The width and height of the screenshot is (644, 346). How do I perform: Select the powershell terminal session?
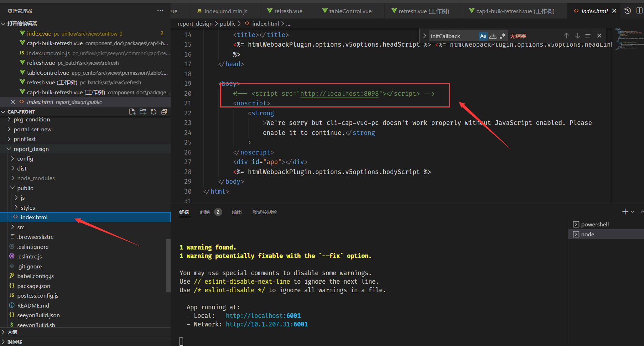click(x=594, y=224)
